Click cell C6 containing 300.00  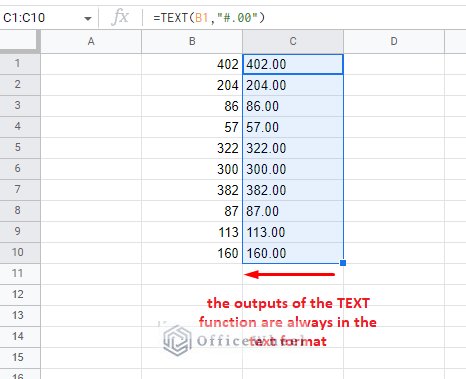click(x=293, y=169)
